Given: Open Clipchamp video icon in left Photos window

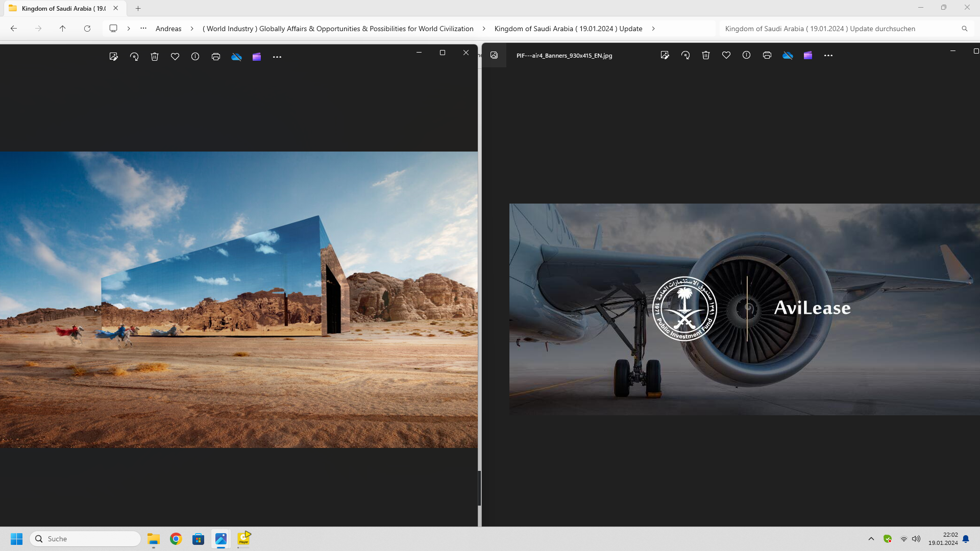Looking at the screenshot, I should pyautogui.click(x=257, y=57).
